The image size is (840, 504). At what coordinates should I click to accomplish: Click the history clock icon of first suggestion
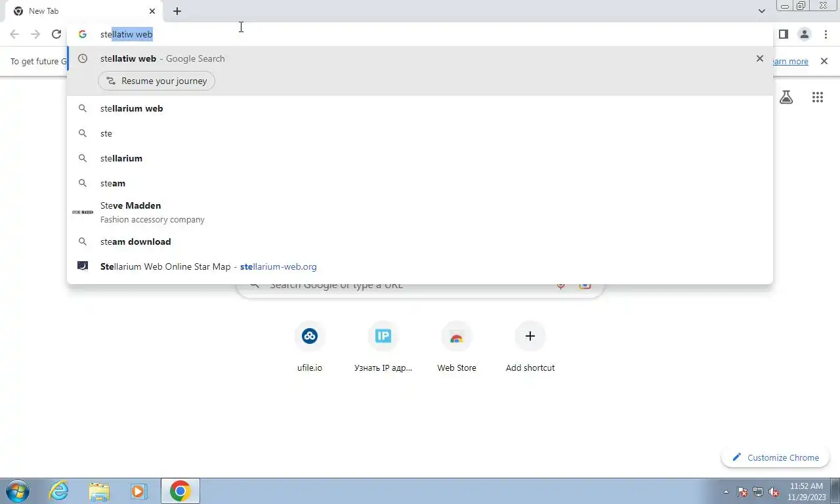[83, 58]
